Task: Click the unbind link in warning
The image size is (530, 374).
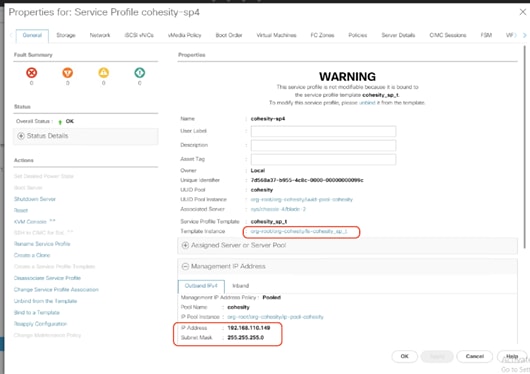Action: (x=367, y=103)
